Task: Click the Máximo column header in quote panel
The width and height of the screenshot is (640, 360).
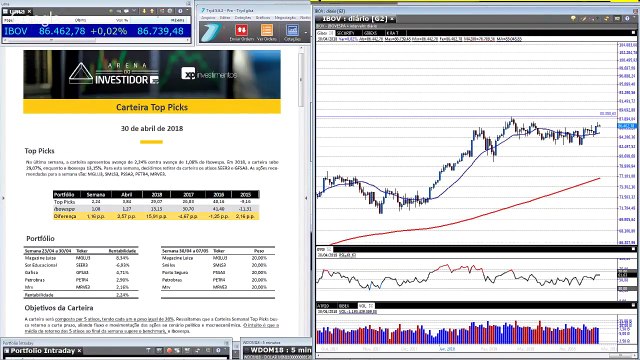Action: tap(178, 20)
